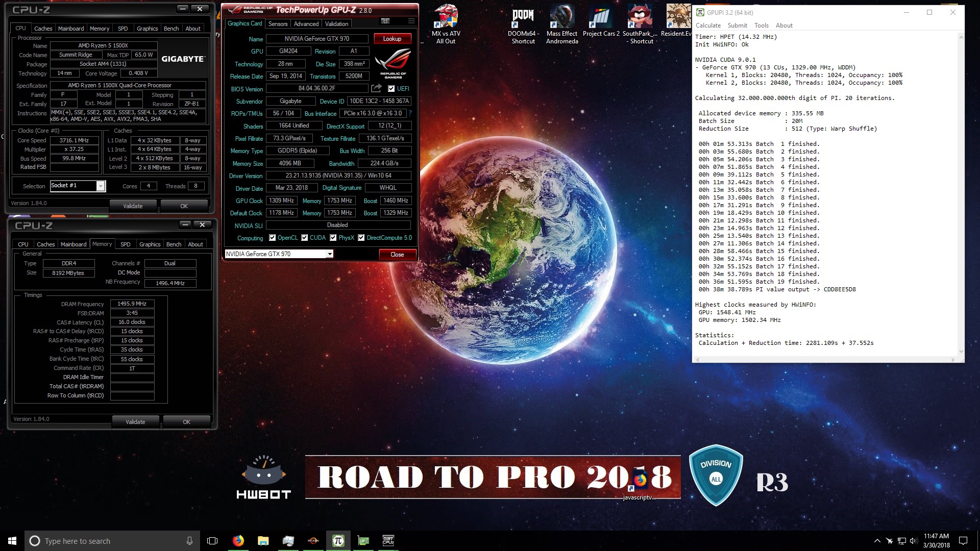Open Bench tab in top CPU-Z window
Screen dimensions: 980x551
tap(171, 29)
